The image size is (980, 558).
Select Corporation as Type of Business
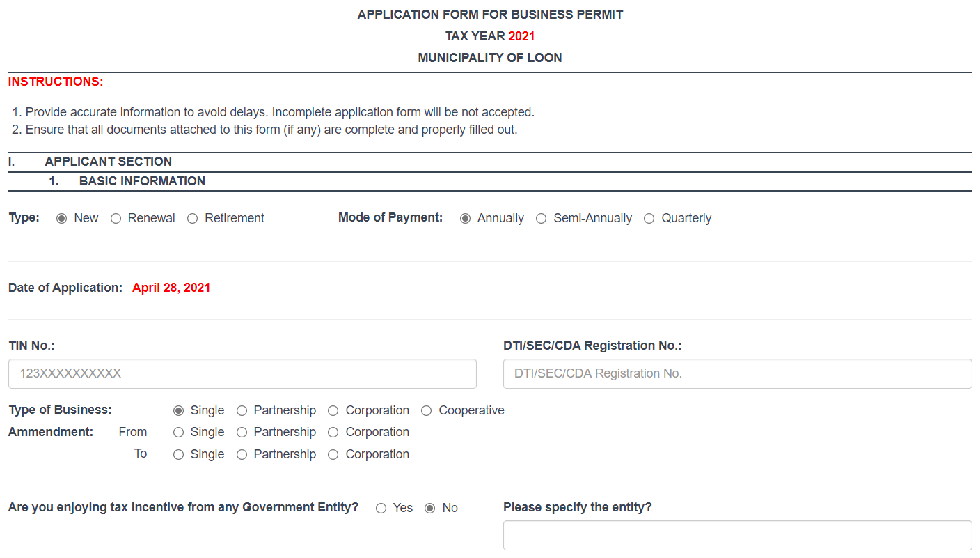pyautogui.click(x=333, y=411)
